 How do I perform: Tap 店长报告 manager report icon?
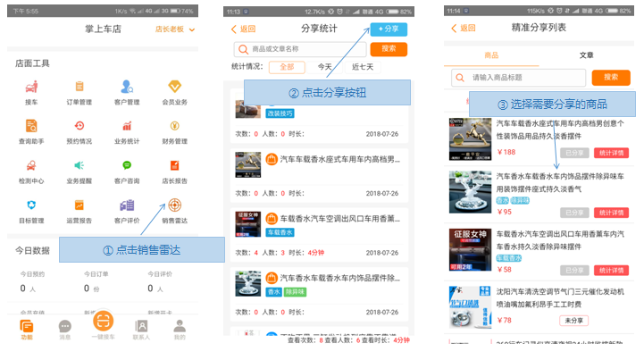click(174, 170)
